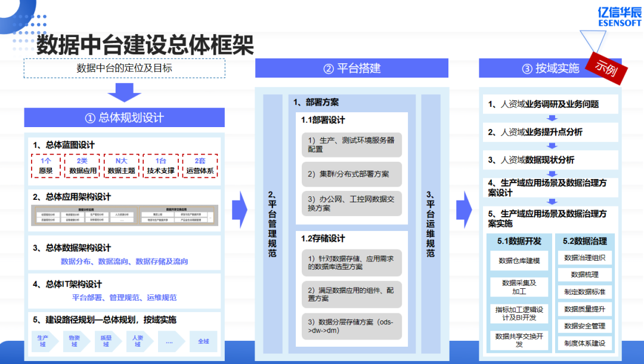Click 5、生产域应用场景及数据治理方案实施 heading
Screen dimensions: 644x364
coord(547,218)
